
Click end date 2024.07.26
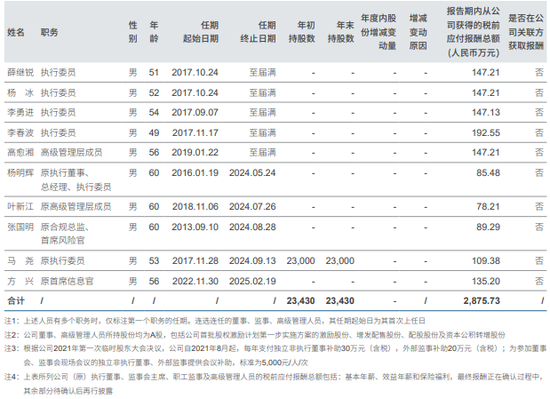(x=253, y=207)
